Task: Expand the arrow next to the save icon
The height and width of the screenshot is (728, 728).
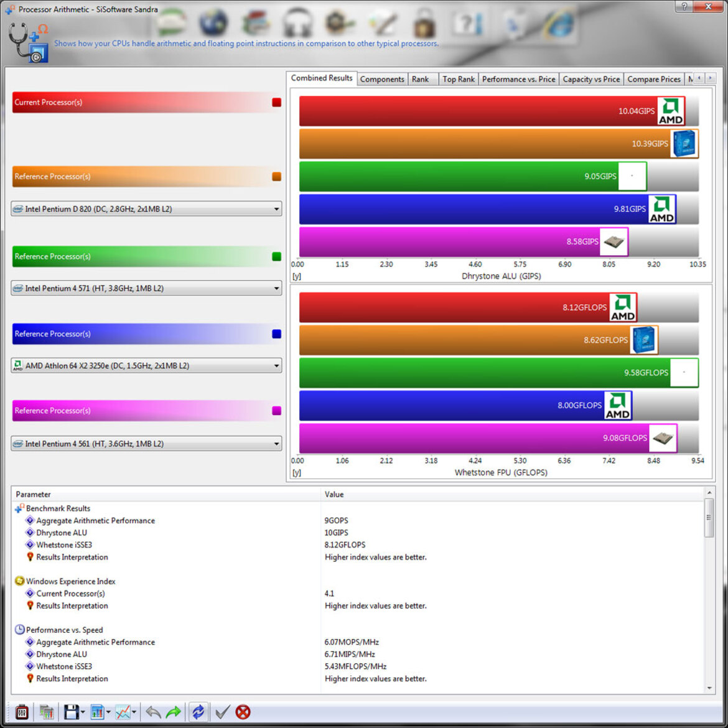Action: click(x=83, y=712)
